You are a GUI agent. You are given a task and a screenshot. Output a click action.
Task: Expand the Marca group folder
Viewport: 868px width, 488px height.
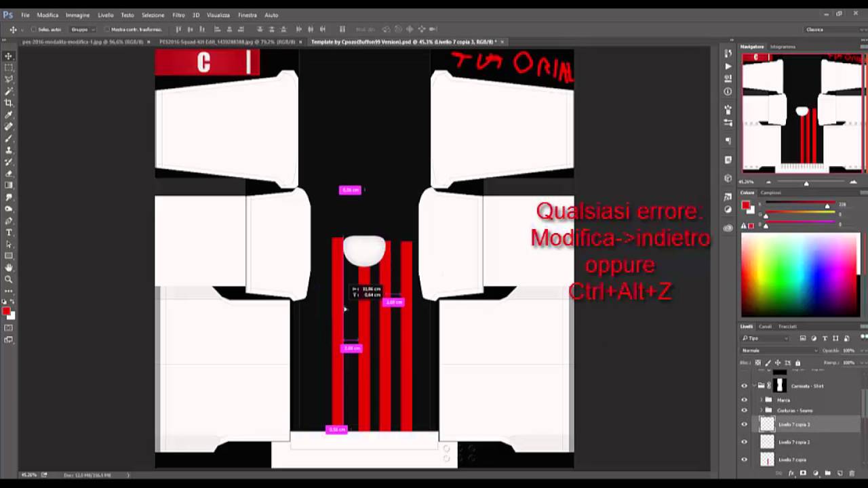762,400
